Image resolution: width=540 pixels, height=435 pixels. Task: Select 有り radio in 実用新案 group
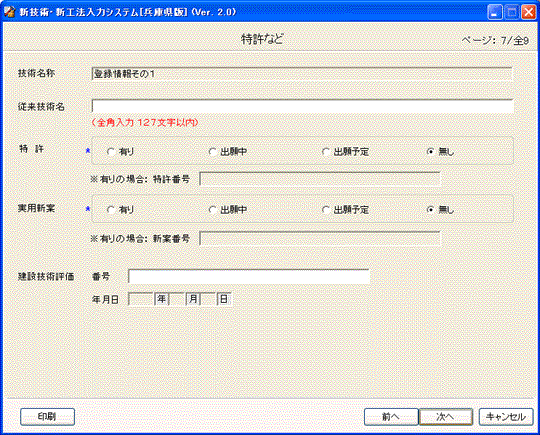tap(111, 210)
